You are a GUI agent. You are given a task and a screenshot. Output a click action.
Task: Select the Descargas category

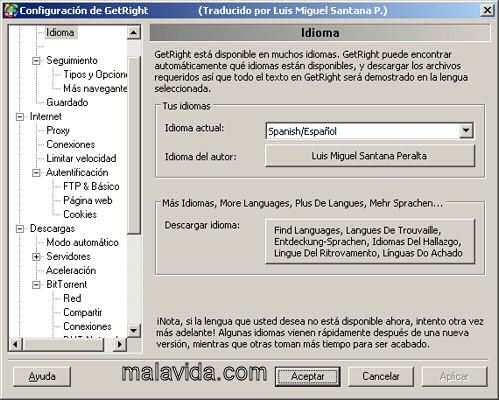tap(52, 229)
